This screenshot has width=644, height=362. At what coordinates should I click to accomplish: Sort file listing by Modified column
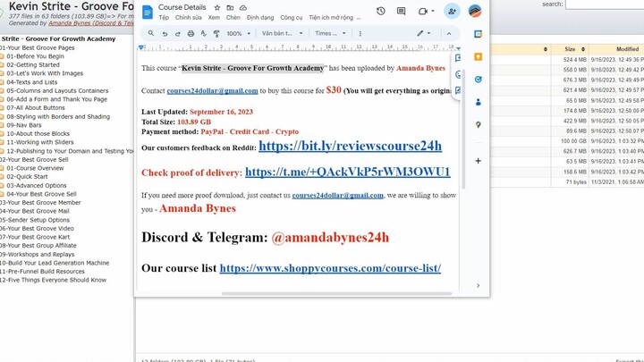click(x=627, y=49)
